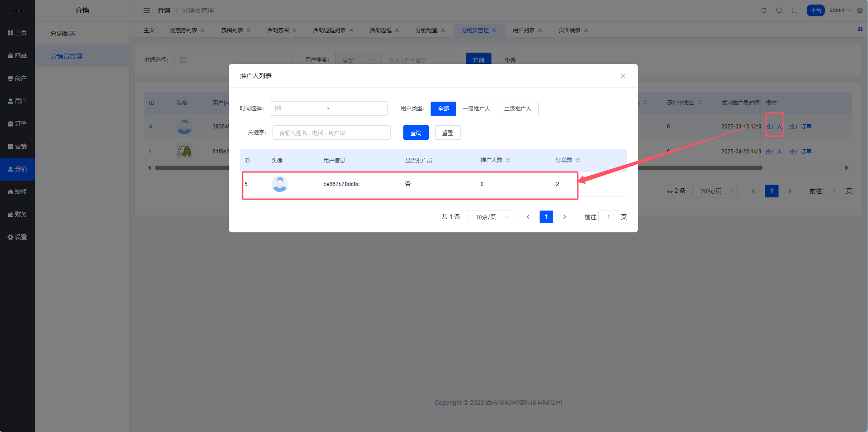The width and height of the screenshot is (868, 432).
Task: Go to next page in dialog pagination
Action: click(565, 217)
